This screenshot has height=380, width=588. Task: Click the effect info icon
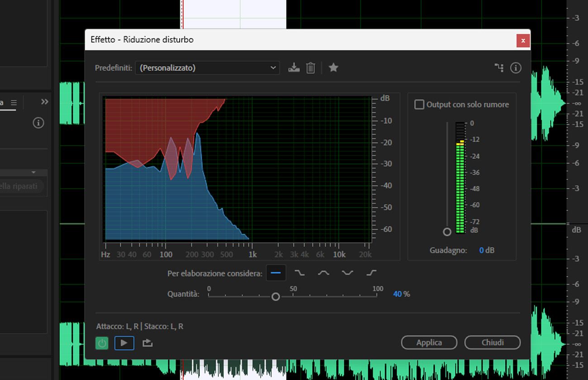coord(515,67)
